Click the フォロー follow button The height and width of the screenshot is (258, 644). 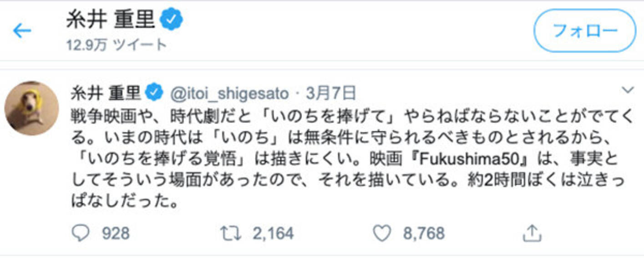pyautogui.click(x=584, y=31)
